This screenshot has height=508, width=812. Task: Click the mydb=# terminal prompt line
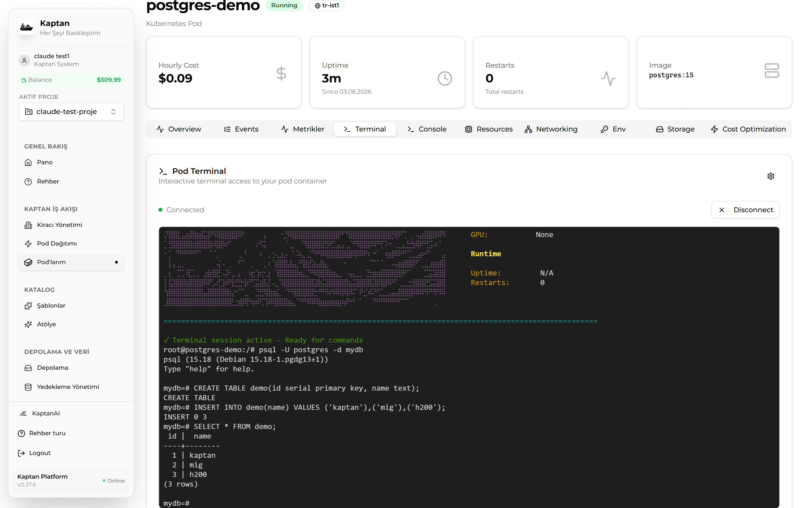176,503
